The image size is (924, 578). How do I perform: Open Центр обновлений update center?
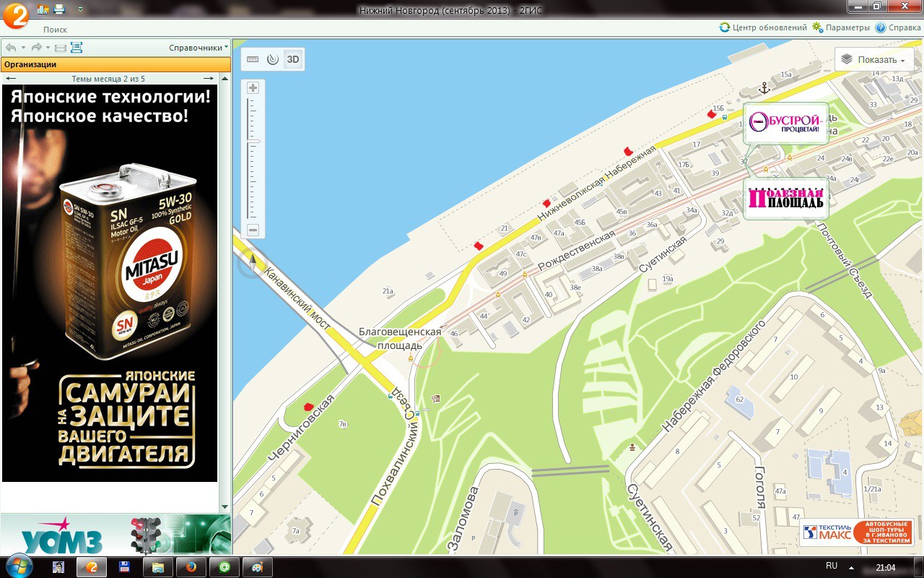tap(763, 27)
